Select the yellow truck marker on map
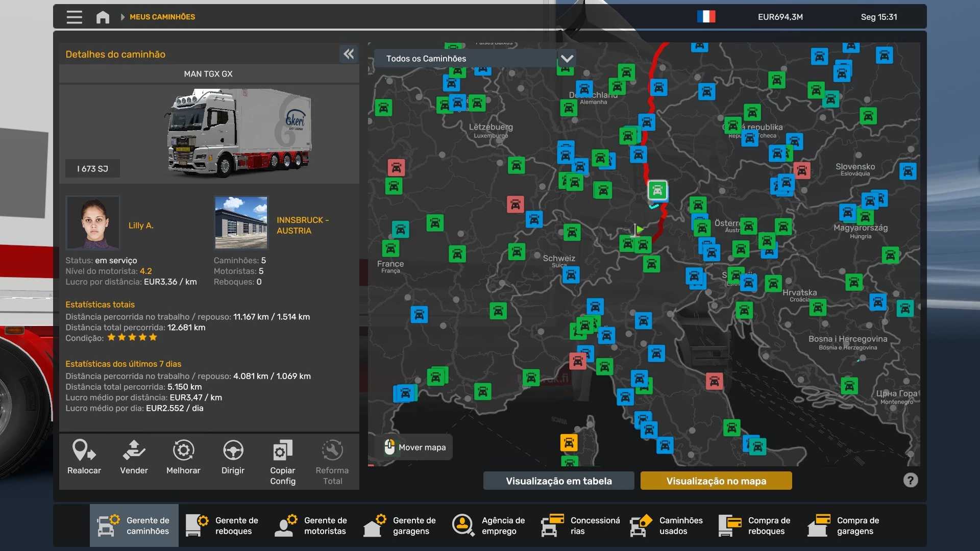 tap(569, 442)
